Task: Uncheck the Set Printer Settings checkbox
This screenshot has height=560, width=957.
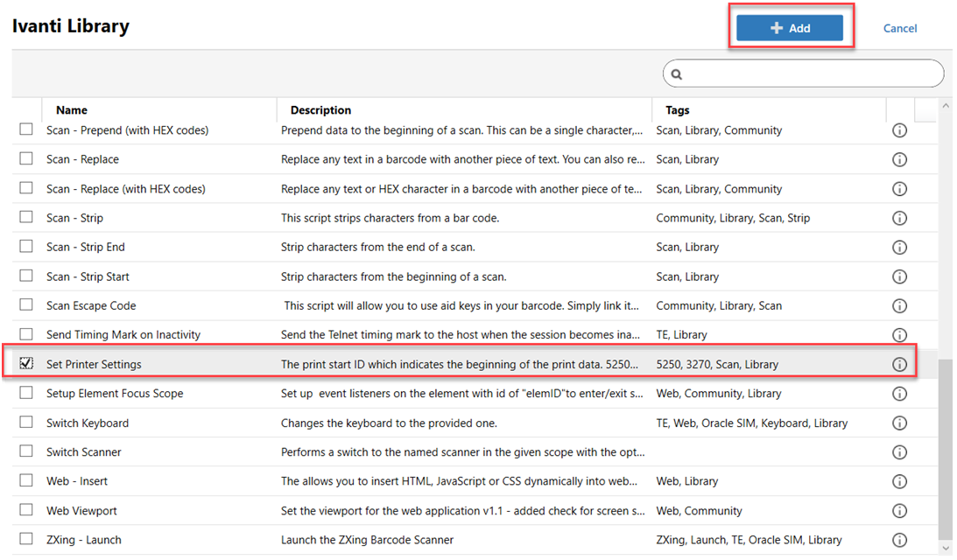Action: [26, 364]
